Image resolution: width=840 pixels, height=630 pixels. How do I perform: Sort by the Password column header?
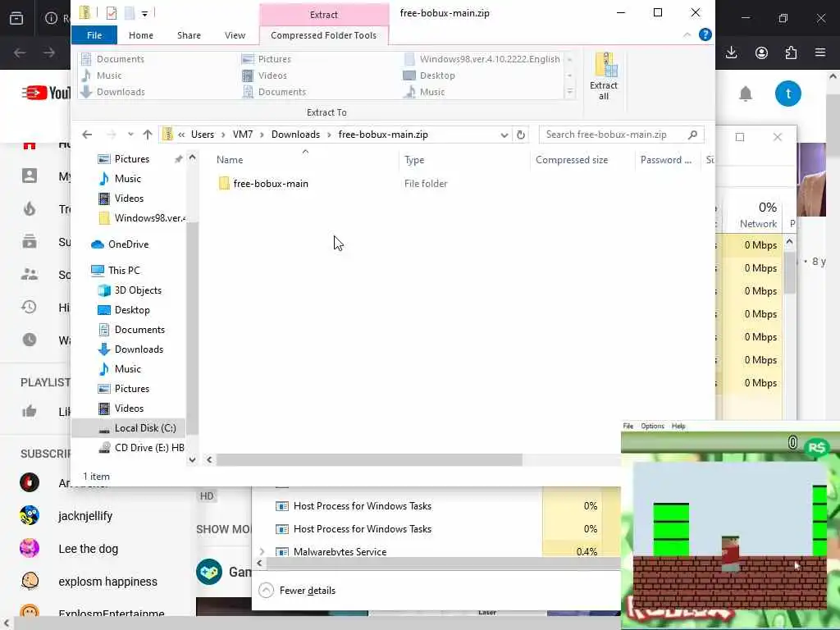[666, 160]
